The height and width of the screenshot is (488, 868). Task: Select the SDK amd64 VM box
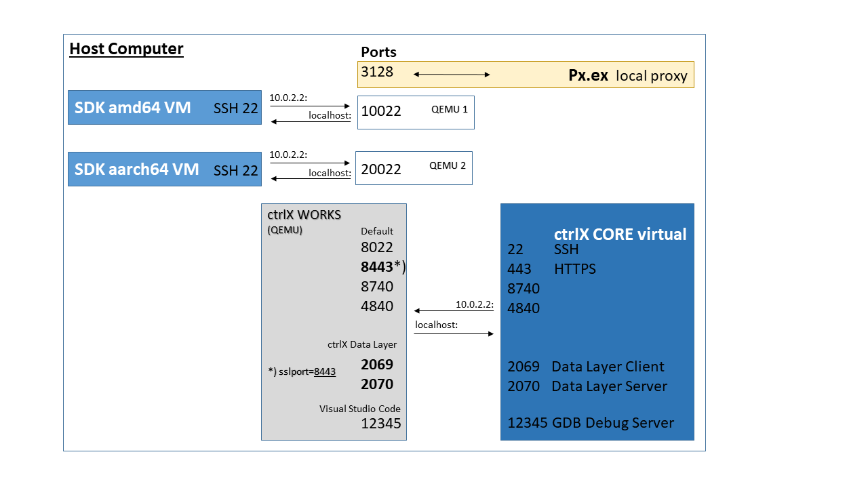[x=164, y=107]
